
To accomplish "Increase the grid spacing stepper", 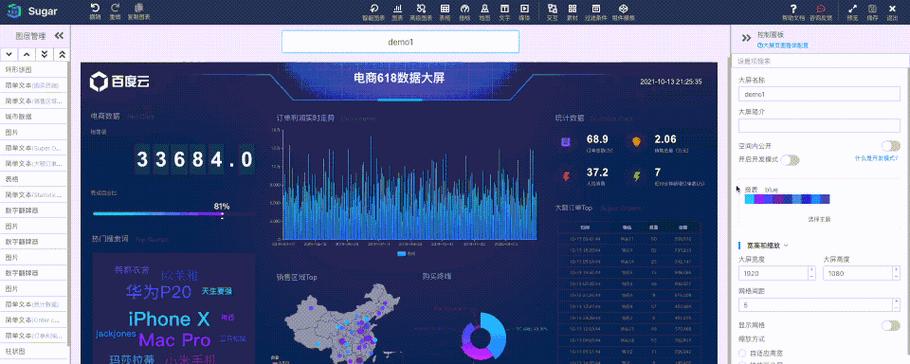I will pos(896,301).
